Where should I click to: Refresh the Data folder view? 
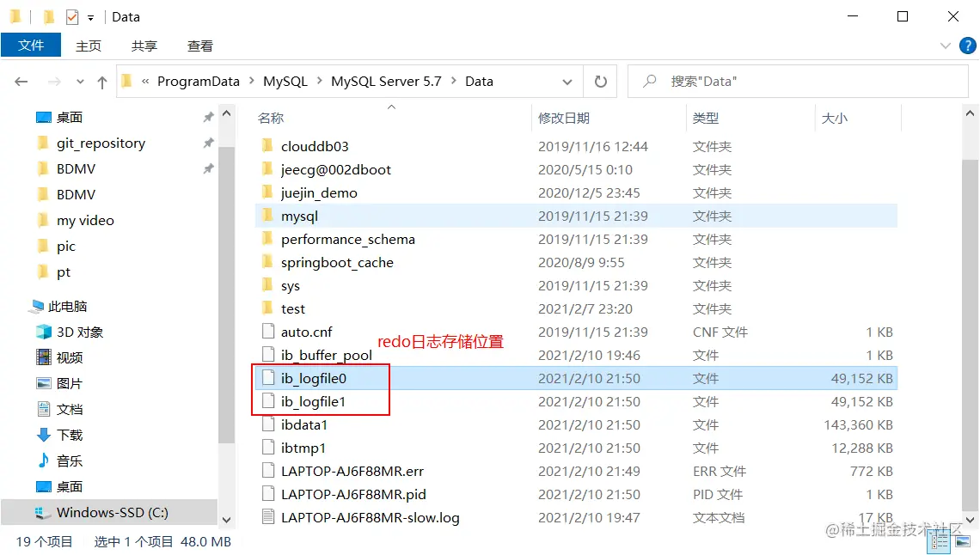coord(601,81)
